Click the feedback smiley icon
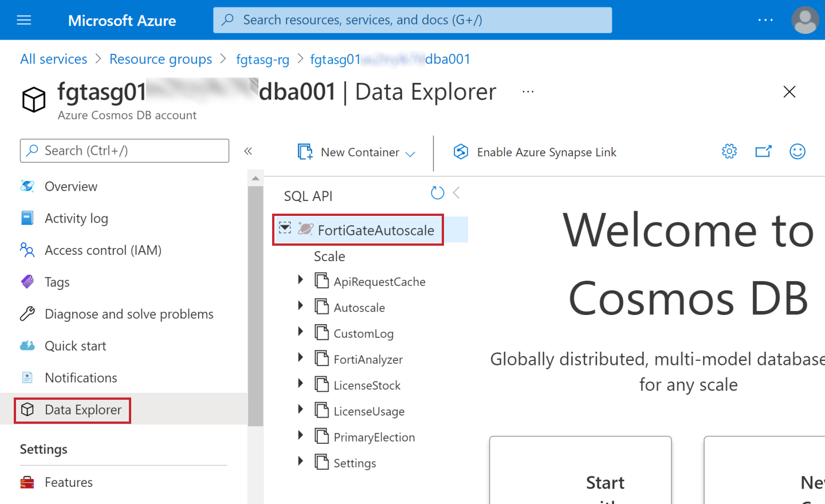Viewport: 825px width, 504px height. pyautogui.click(x=797, y=151)
